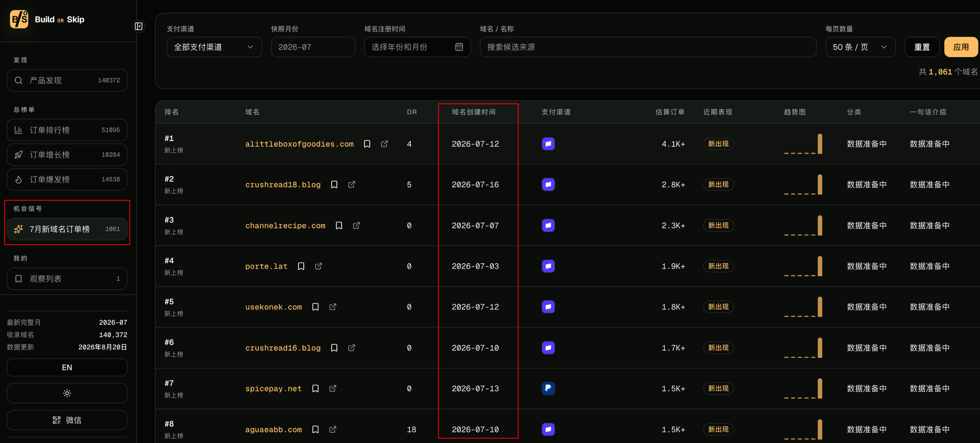This screenshot has height=443, width=980.
Task: Open aguaeabb.com external link icon
Action: coord(333,429)
